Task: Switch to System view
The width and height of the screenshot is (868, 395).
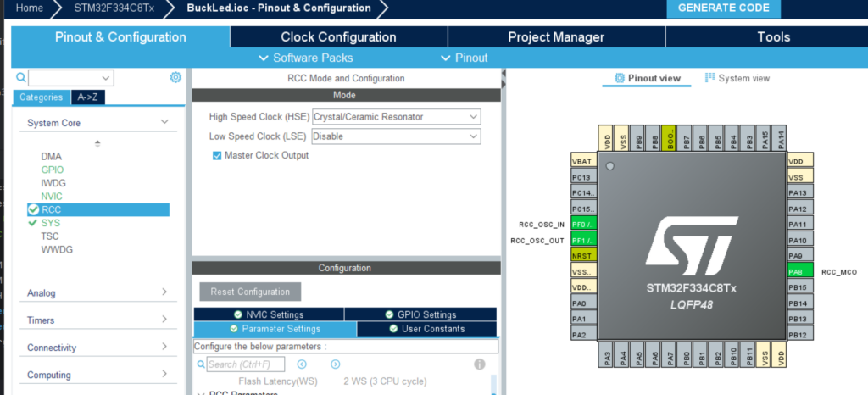Action: 737,78
